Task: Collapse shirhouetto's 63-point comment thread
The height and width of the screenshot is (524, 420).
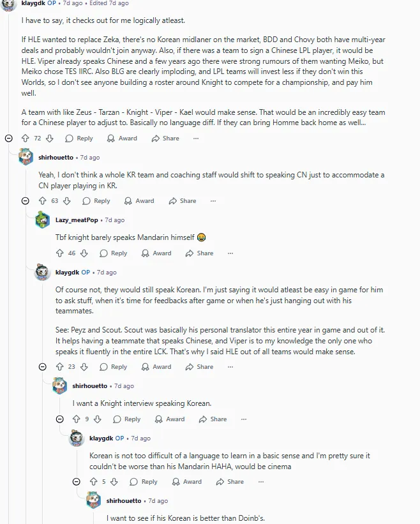Action: pos(26,201)
